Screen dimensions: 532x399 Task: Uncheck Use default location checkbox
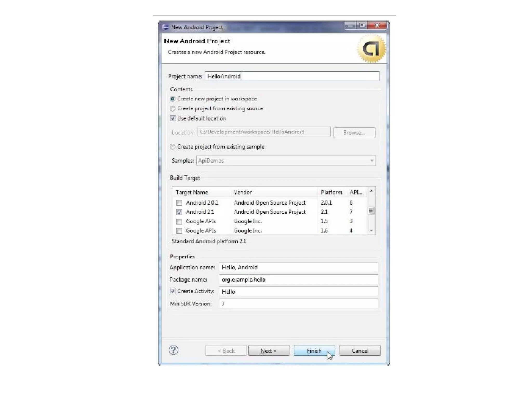[x=173, y=118]
